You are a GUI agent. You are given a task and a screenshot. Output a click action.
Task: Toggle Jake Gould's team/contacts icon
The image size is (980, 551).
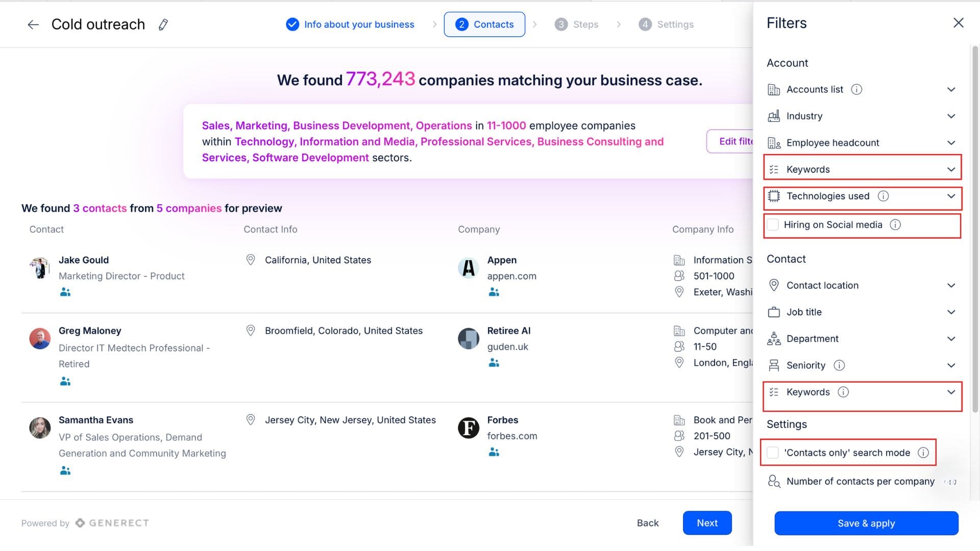(65, 291)
